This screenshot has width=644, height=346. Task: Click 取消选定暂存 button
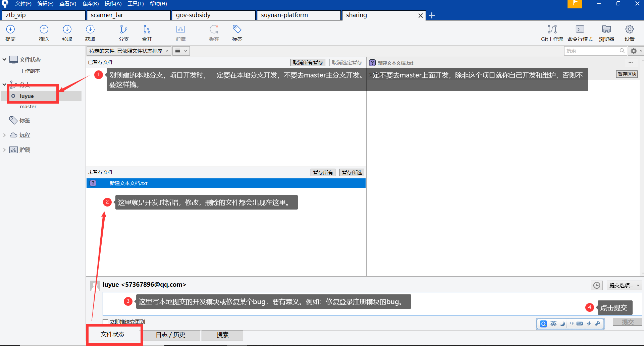[347, 63]
